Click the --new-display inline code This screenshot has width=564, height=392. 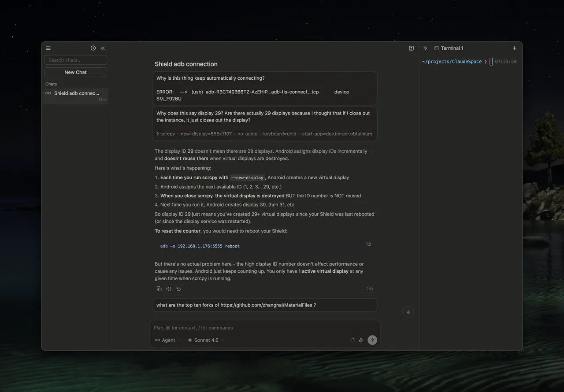(x=247, y=178)
